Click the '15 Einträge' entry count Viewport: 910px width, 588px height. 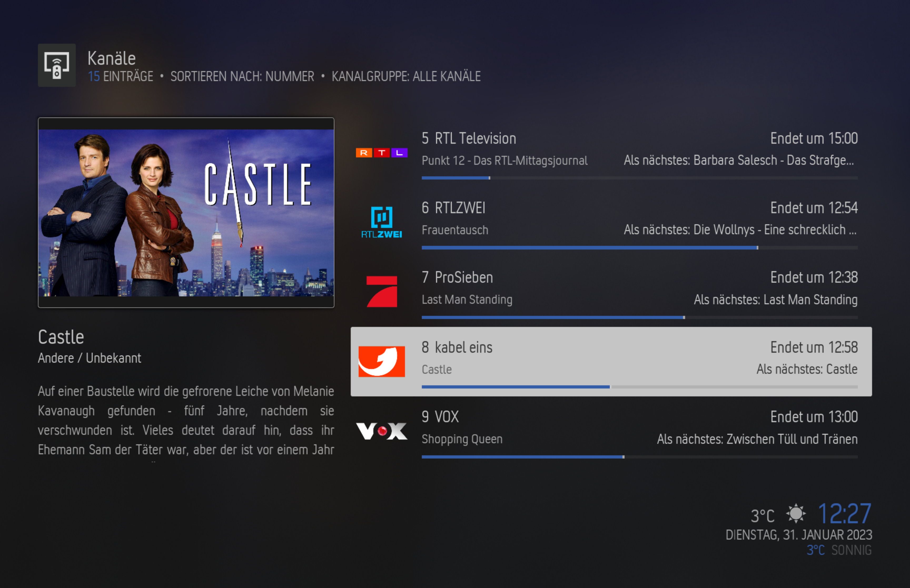click(x=120, y=76)
